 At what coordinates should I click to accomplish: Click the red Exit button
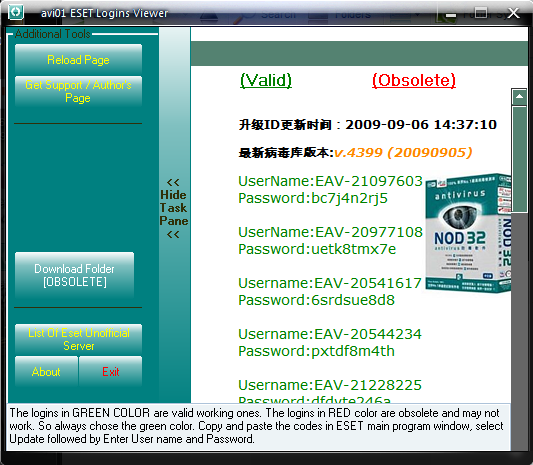[110, 371]
